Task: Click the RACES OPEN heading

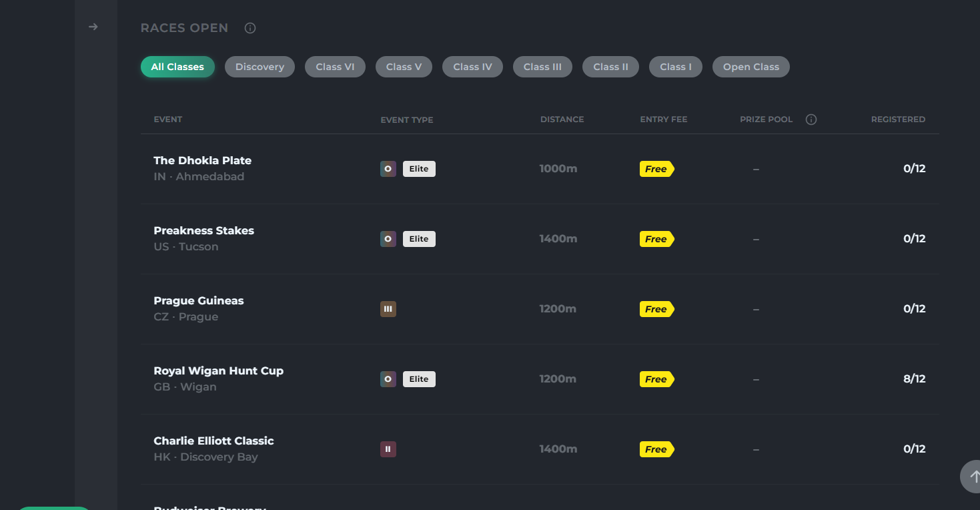Action: click(184, 28)
